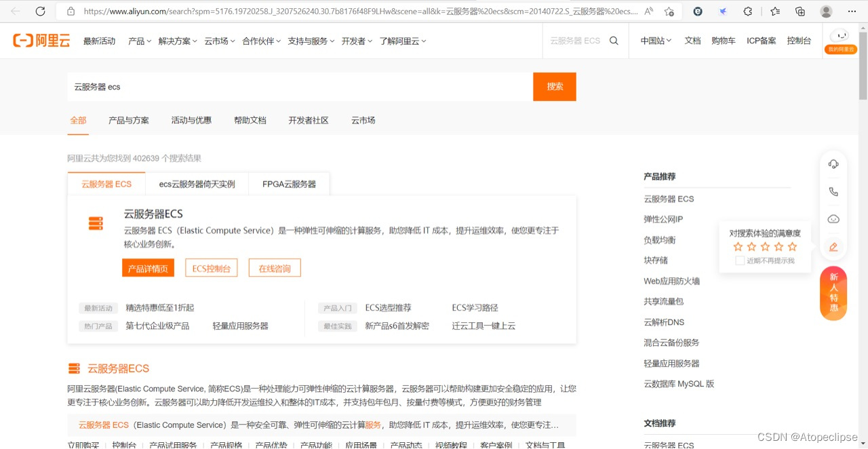Check 近期不再提示我 checkbox

tap(740, 260)
